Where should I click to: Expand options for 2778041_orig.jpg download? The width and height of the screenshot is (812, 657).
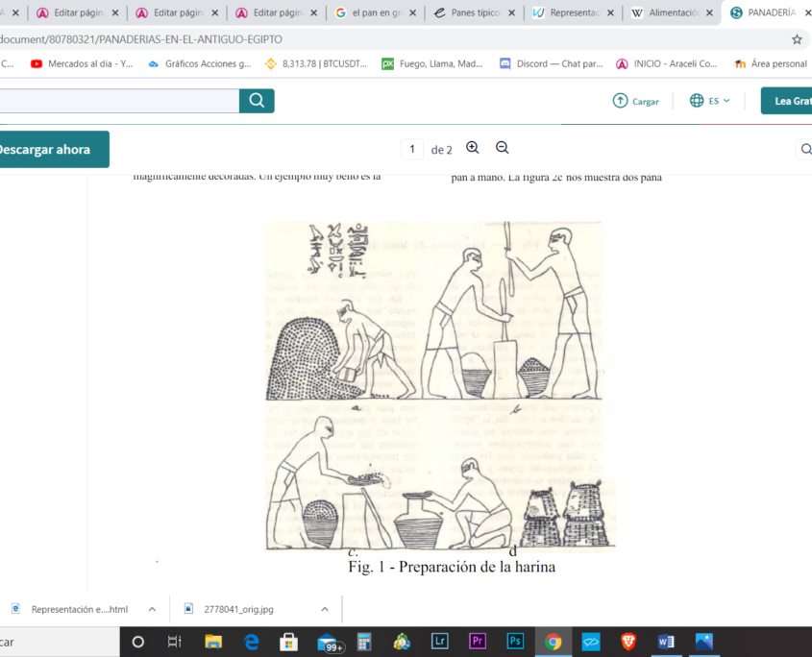(325, 609)
